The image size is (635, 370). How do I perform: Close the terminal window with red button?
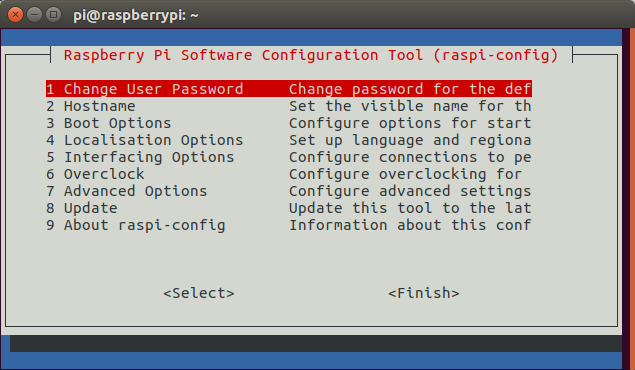tap(15, 15)
